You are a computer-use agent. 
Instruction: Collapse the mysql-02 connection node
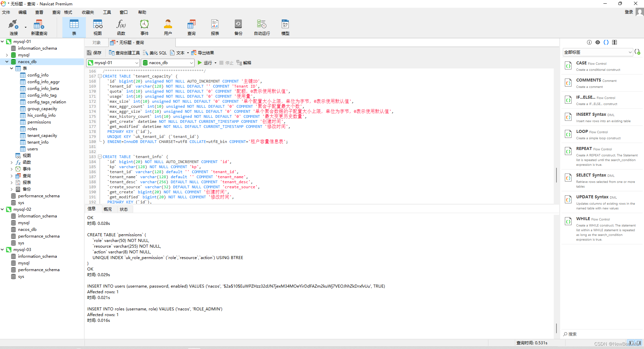(2, 209)
